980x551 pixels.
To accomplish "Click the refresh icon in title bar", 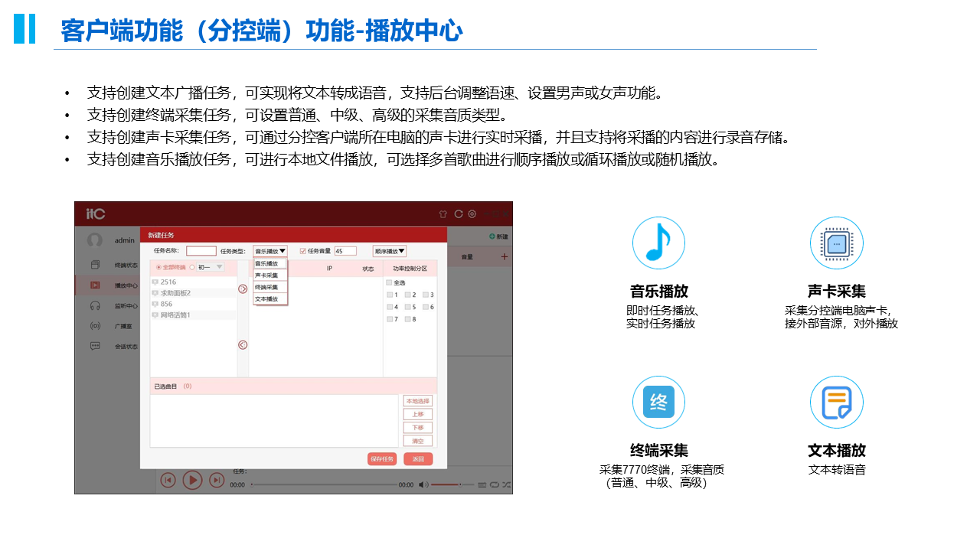I will [458, 214].
